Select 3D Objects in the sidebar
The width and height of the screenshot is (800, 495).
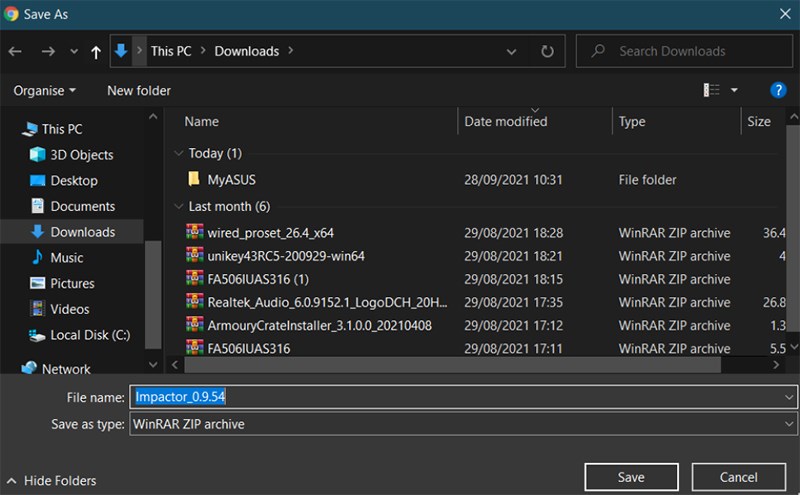[x=81, y=155]
